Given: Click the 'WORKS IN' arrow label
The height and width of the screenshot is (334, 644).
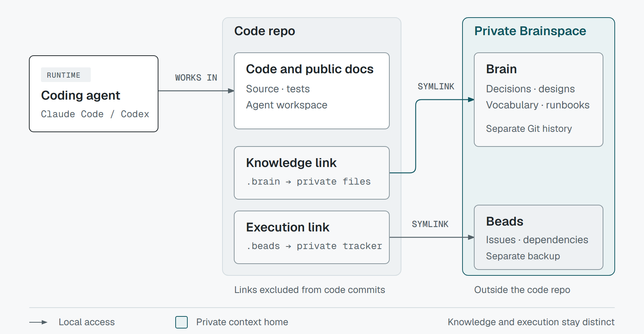Looking at the screenshot, I should pyautogui.click(x=196, y=78).
